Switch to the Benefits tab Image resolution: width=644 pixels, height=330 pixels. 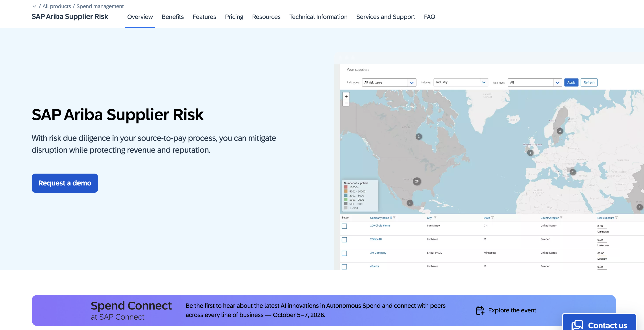click(173, 17)
